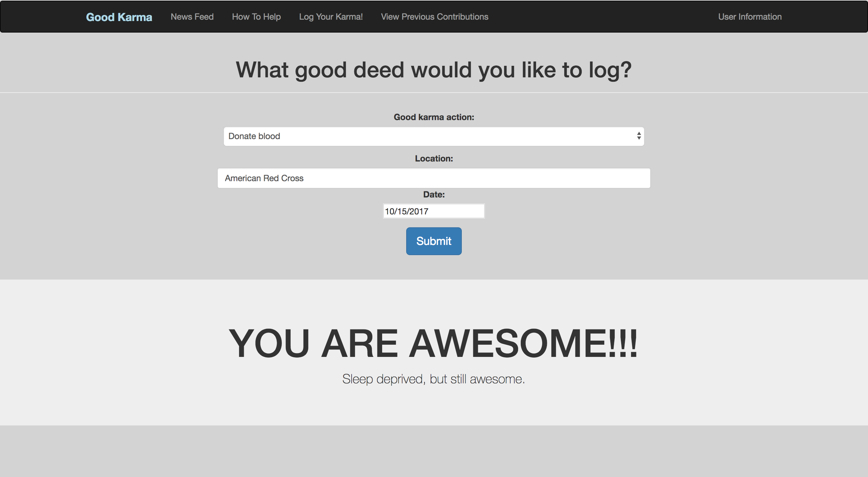Click the Good Karma brand logo

[x=119, y=17]
